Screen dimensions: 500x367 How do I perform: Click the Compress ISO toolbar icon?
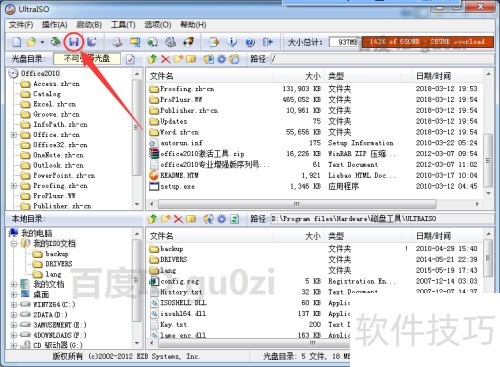(x=135, y=42)
